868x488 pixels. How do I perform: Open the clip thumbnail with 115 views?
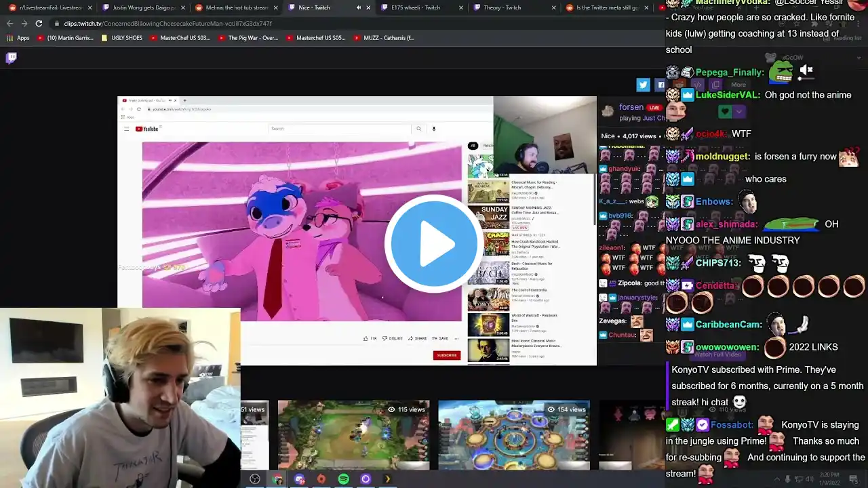tap(353, 434)
